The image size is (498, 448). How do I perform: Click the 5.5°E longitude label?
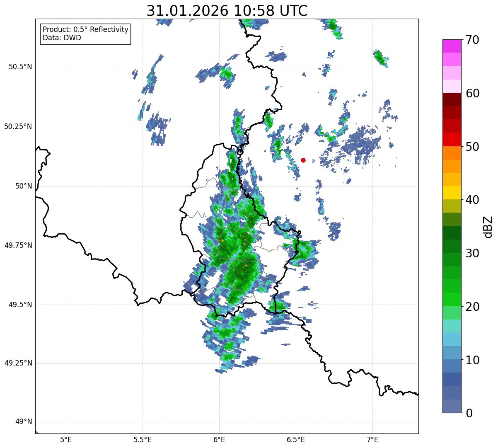[143, 440]
